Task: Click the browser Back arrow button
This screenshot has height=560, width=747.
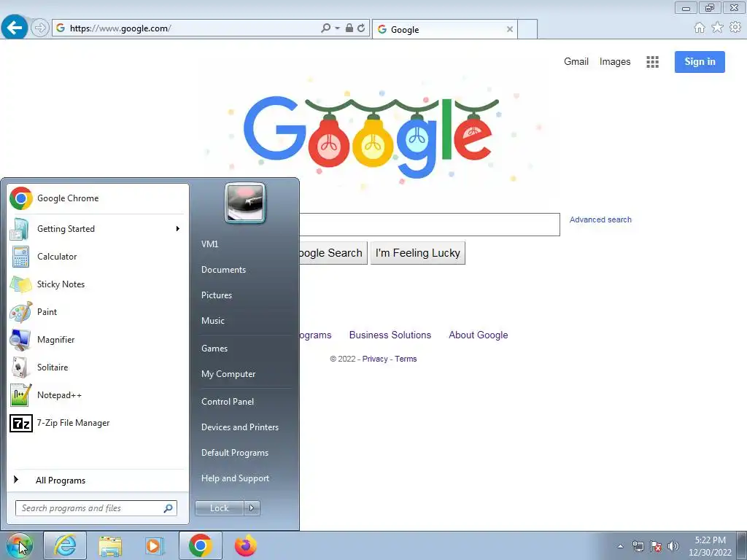Action: pyautogui.click(x=15, y=28)
